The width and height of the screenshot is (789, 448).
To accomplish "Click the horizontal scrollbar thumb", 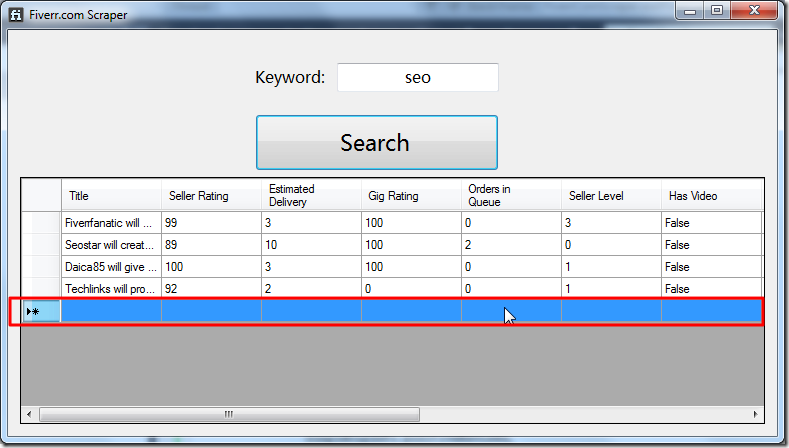I will [229, 414].
